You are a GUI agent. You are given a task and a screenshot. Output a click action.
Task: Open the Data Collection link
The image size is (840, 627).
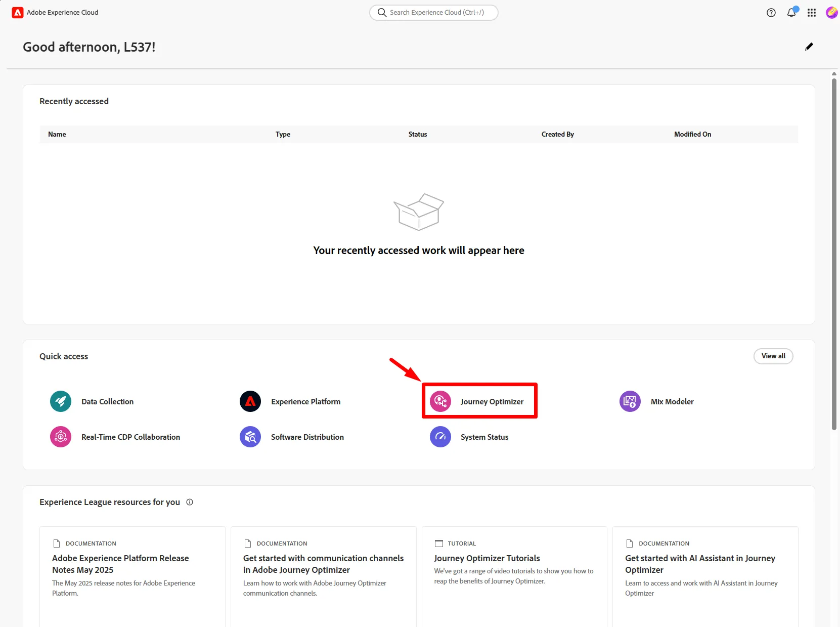click(x=108, y=401)
